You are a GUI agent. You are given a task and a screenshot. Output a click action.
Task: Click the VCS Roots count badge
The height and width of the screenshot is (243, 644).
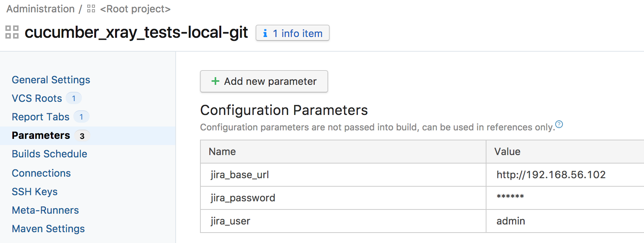pyautogui.click(x=74, y=98)
